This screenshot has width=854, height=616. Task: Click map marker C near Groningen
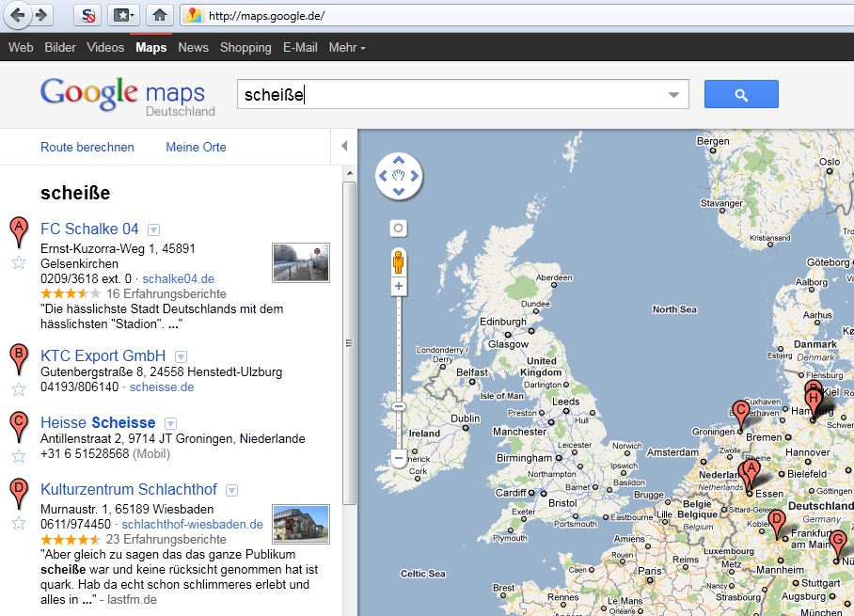[740, 412]
